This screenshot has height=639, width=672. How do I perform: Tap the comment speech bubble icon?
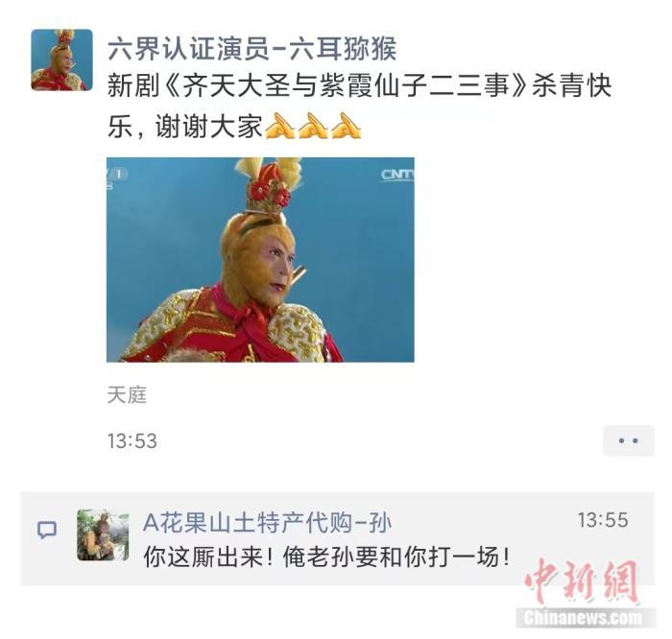pyautogui.click(x=47, y=530)
